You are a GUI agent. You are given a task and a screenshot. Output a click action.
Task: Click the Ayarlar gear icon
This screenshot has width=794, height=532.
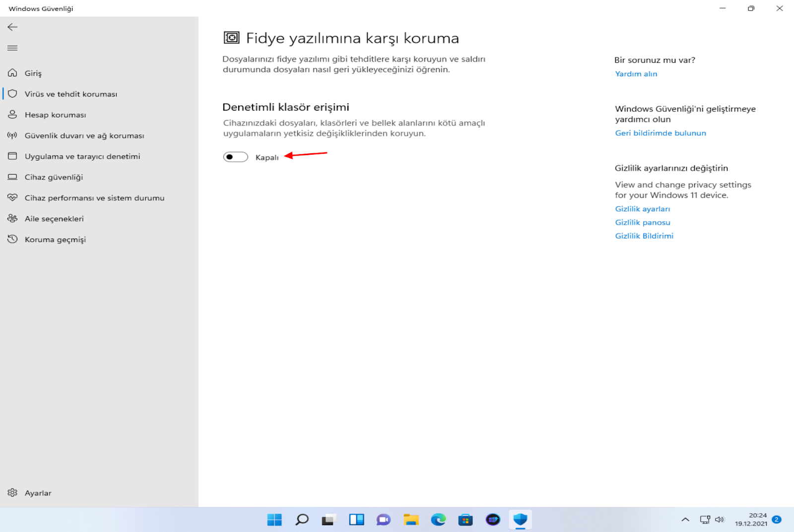tap(12, 493)
